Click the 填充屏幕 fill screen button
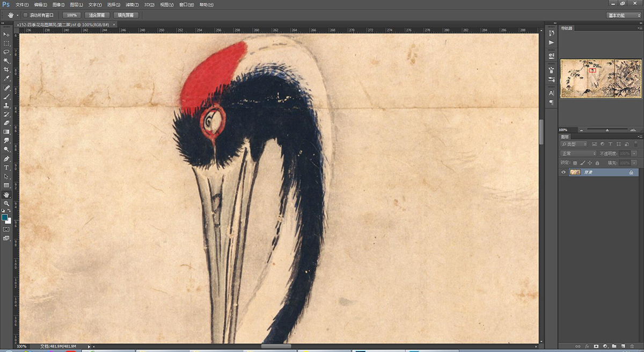The height and width of the screenshot is (352, 644). tap(126, 15)
